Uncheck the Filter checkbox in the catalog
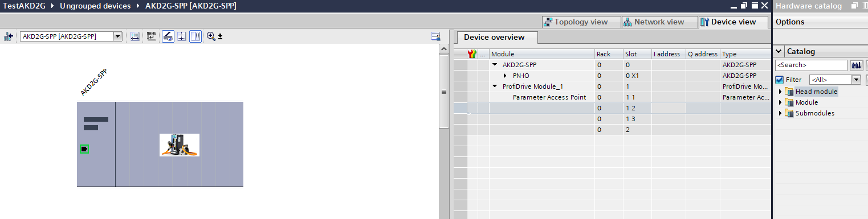 (780, 80)
